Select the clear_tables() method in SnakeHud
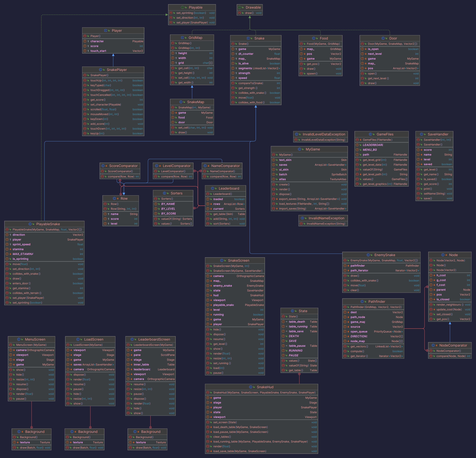 (222, 437)
